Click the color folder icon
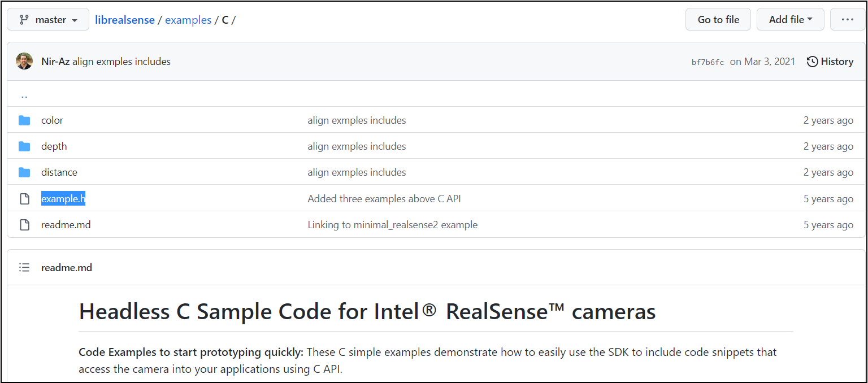 click(24, 120)
